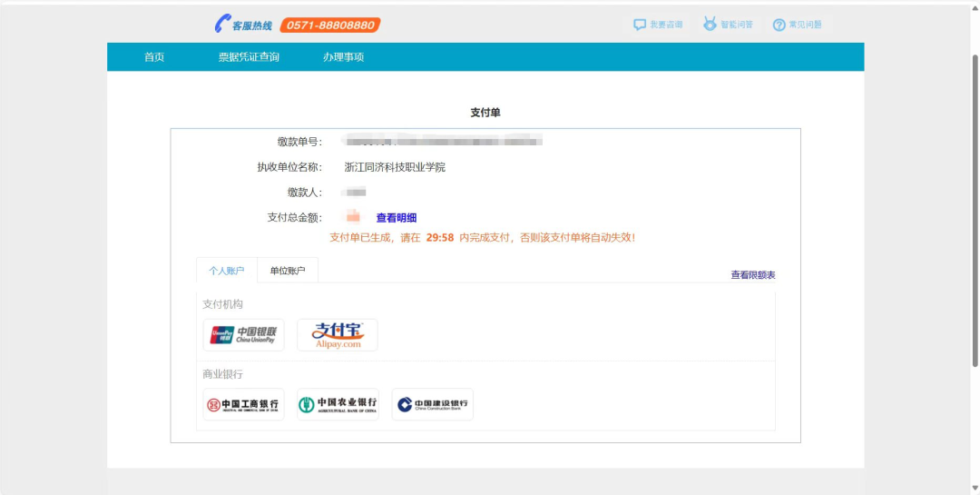
Task: Select 中国工商银行 bank logo
Action: (243, 404)
